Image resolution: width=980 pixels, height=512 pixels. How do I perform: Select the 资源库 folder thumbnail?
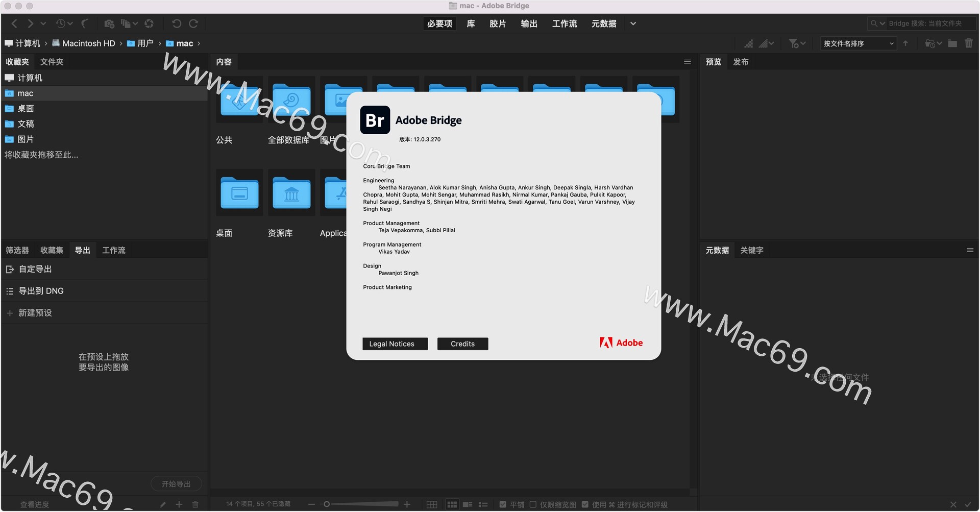click(x=291, y=193)
